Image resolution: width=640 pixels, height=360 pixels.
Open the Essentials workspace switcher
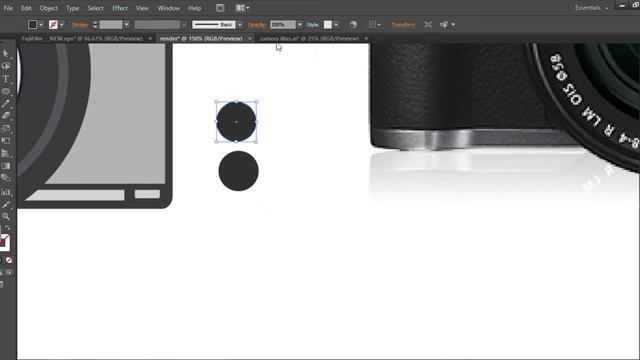[591, 8]
